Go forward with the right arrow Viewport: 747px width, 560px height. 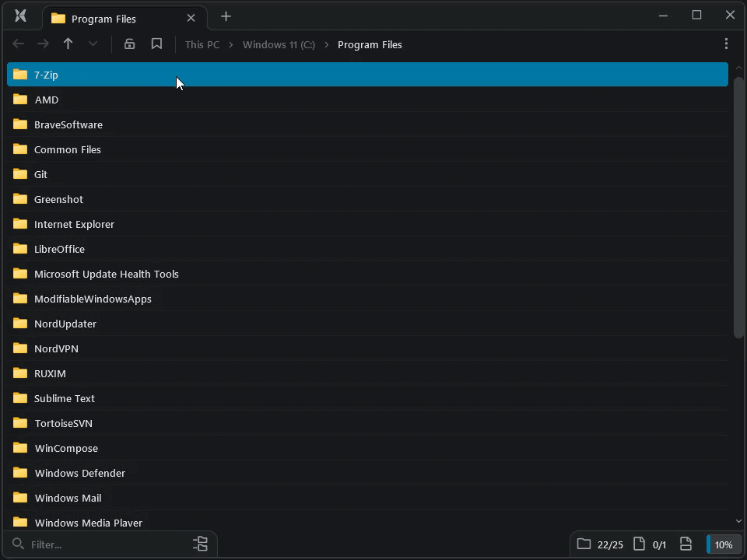click(44, 44)
